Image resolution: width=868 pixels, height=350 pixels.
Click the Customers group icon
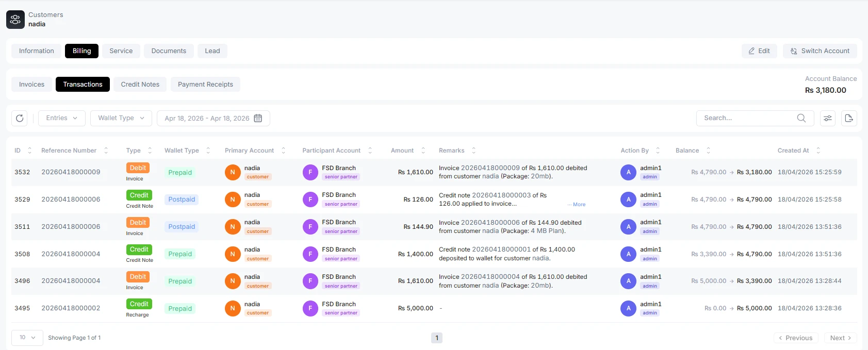coord(15,20)
